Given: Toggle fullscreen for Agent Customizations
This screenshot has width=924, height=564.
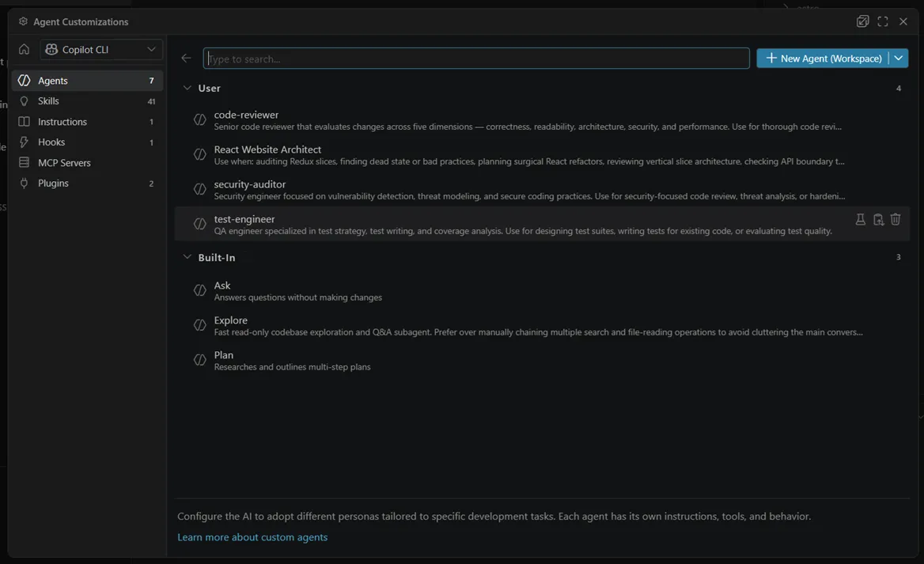Looking at the screenshot, I should point(883,21).
